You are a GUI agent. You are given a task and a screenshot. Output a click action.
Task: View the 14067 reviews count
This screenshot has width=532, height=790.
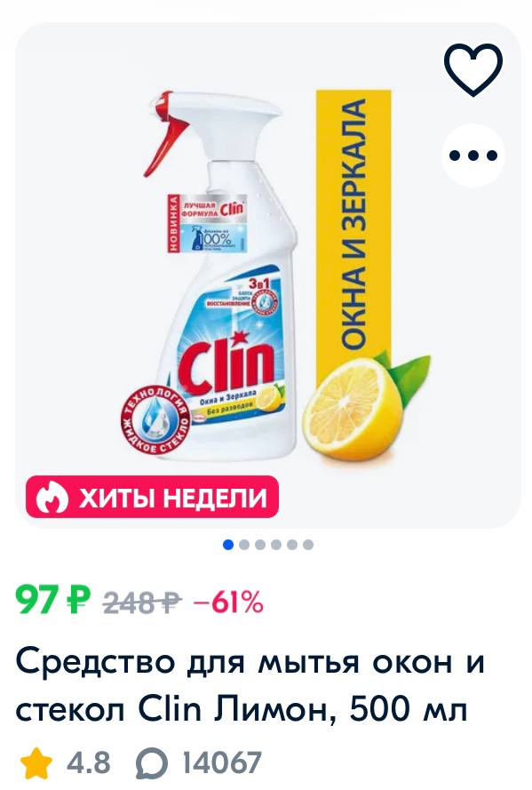222,762
